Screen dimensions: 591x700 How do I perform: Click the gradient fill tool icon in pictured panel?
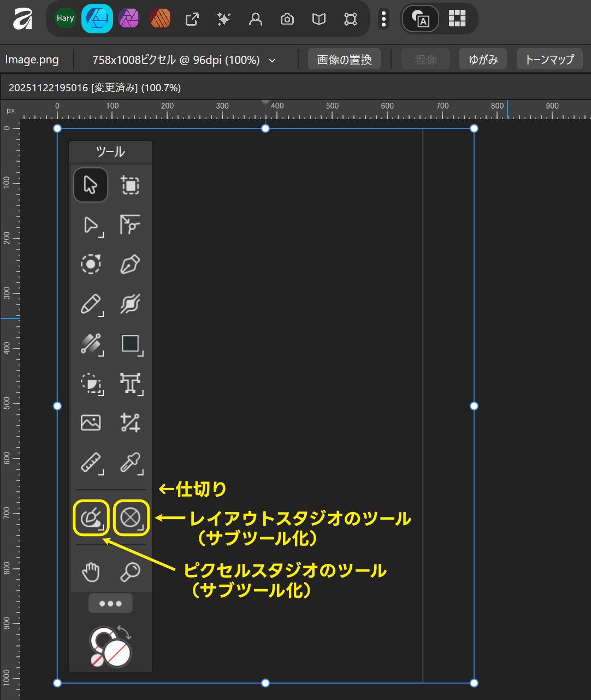[91, 344]
